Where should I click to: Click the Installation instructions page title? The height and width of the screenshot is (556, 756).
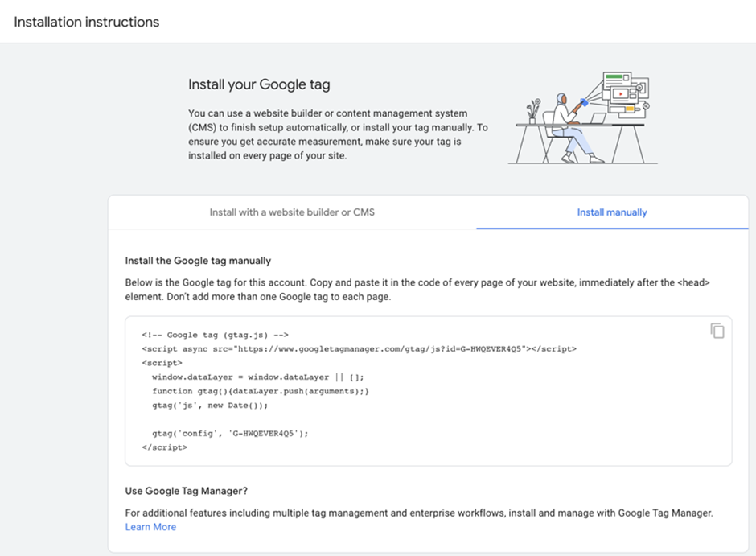(87, 22)
